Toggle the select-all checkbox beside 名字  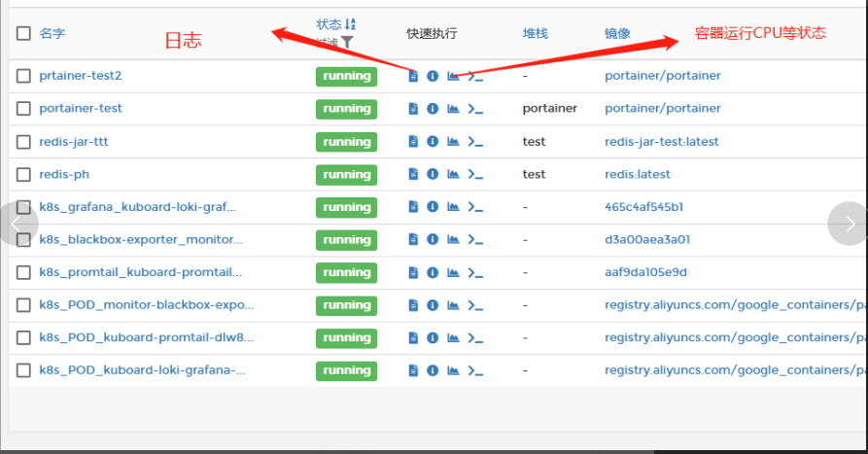(x=23, y=33)
